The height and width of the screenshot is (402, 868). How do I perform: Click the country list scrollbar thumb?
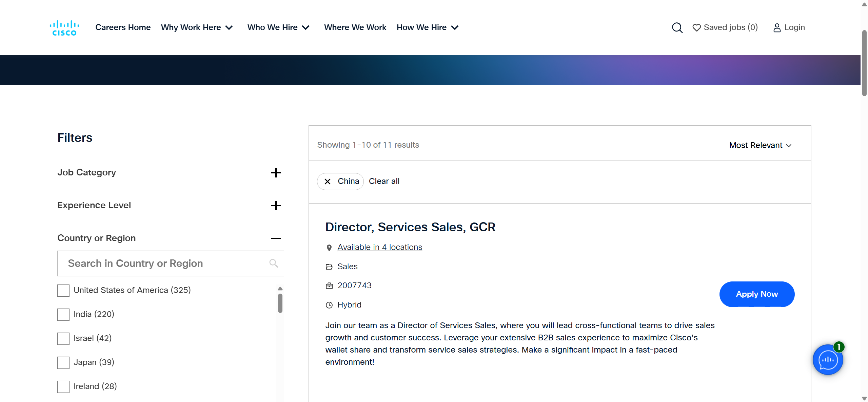coord(280,303)
